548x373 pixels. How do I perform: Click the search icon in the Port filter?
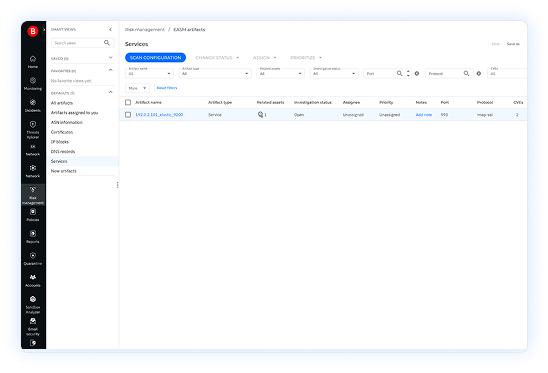point(399,73)
